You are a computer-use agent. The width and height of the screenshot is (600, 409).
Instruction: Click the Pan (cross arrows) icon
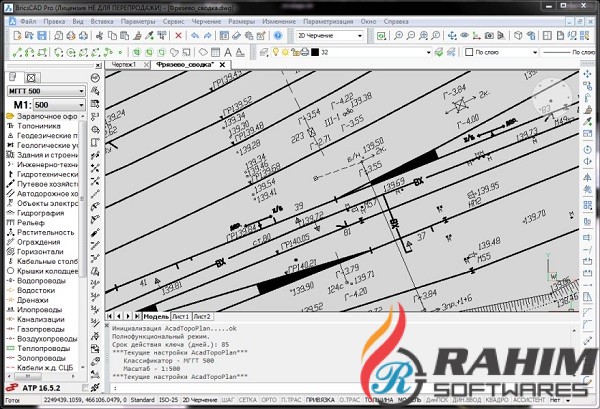pos(452,36)
